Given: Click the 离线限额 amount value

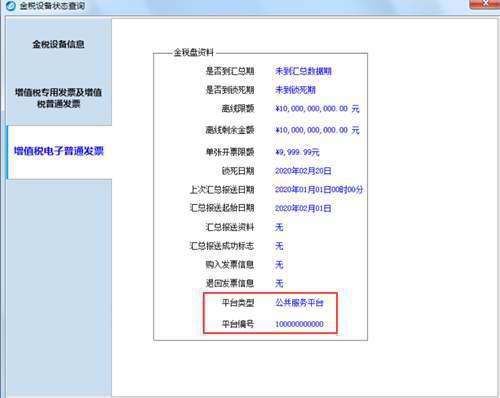Looking at the screenshot, I should pyautogui.click(x=317, y=109).
